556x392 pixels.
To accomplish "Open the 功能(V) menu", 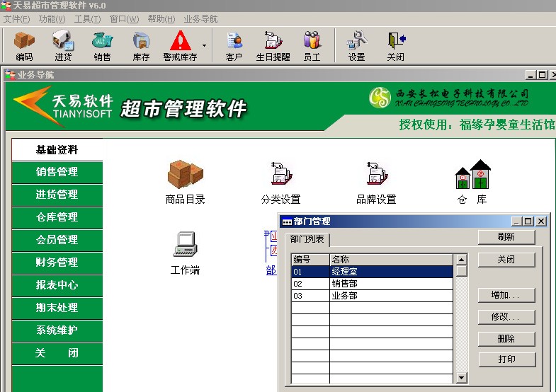I will coord(52,19).
